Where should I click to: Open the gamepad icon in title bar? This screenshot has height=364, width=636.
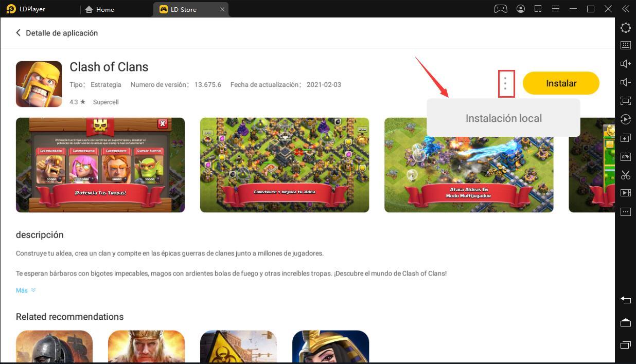coord(500,9)
